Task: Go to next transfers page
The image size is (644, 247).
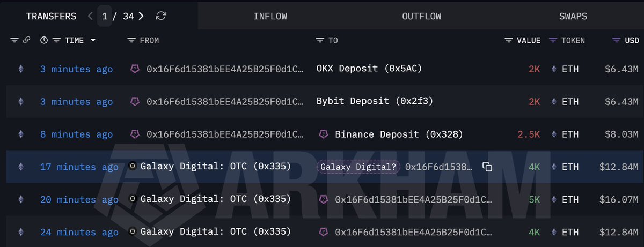Action: 141,16
